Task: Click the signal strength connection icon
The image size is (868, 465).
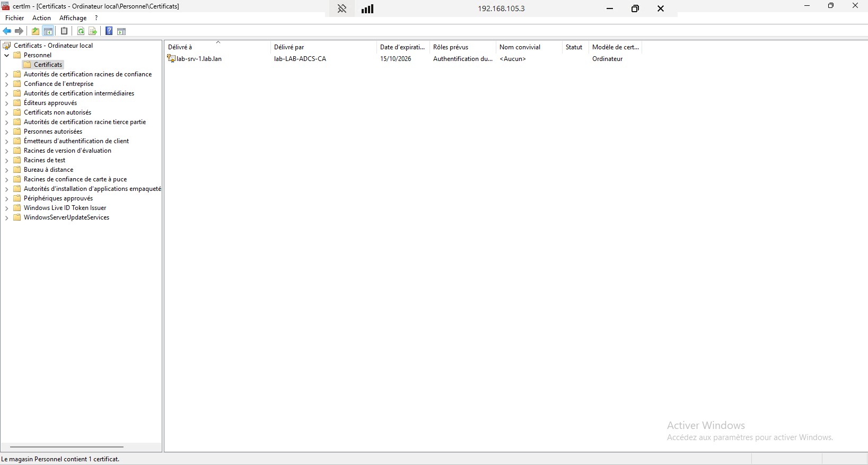Action: 367,8
